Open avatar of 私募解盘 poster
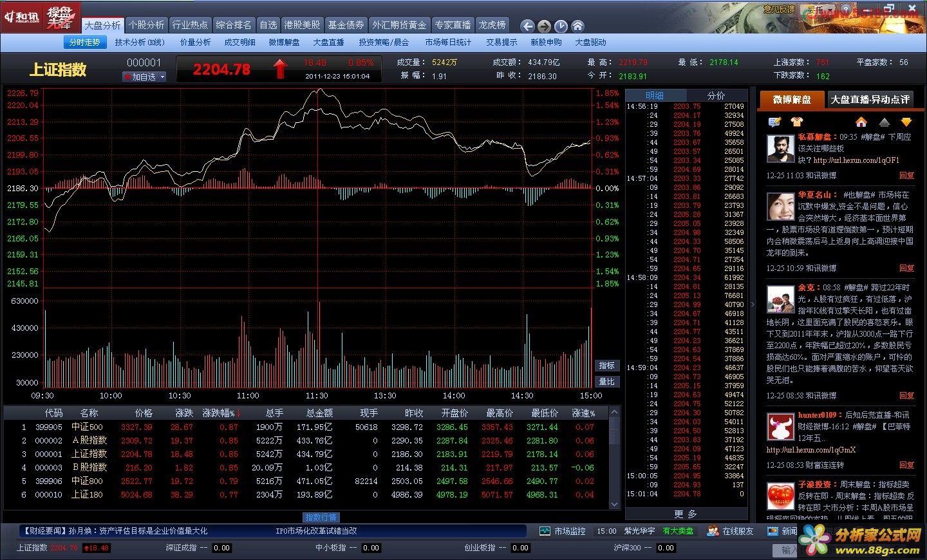Image resolution: width=927 pixels, height=560 pixels. [x=780, y=149]
